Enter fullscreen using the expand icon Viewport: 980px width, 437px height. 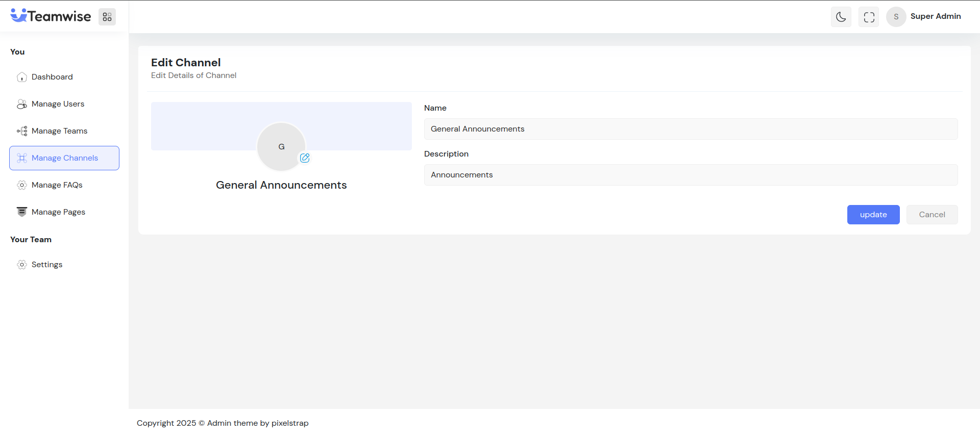(869, 17)
